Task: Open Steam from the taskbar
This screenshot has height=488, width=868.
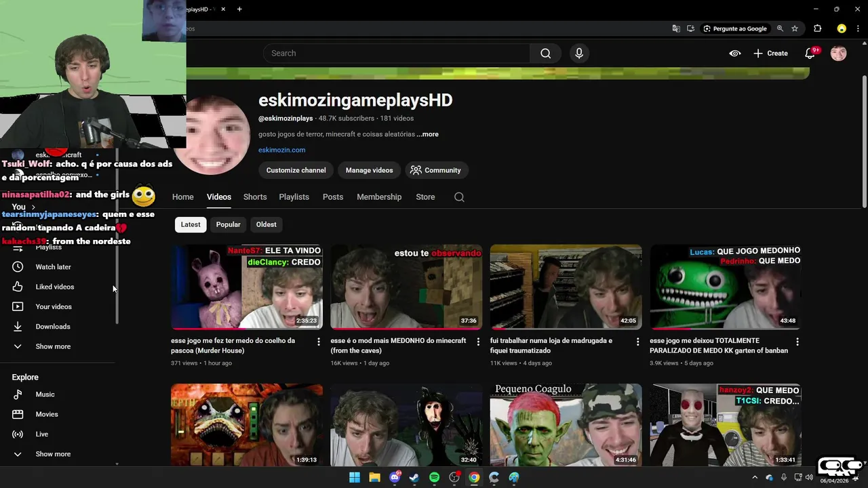Action: point(414,478)
